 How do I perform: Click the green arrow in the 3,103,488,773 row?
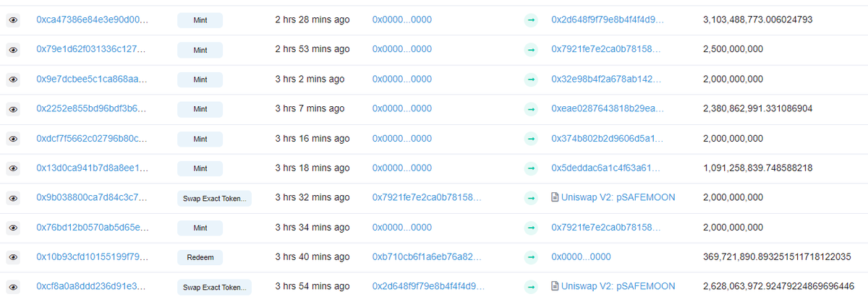(532, 20)
